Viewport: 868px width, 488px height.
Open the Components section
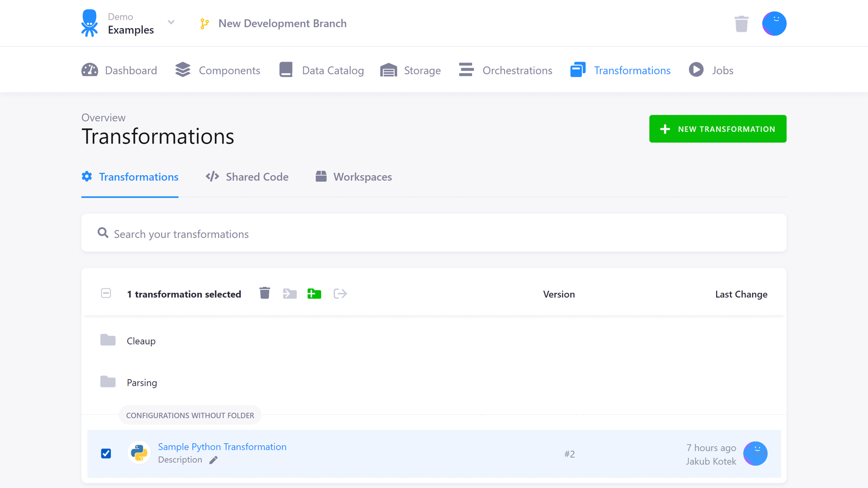coord(217,70)
